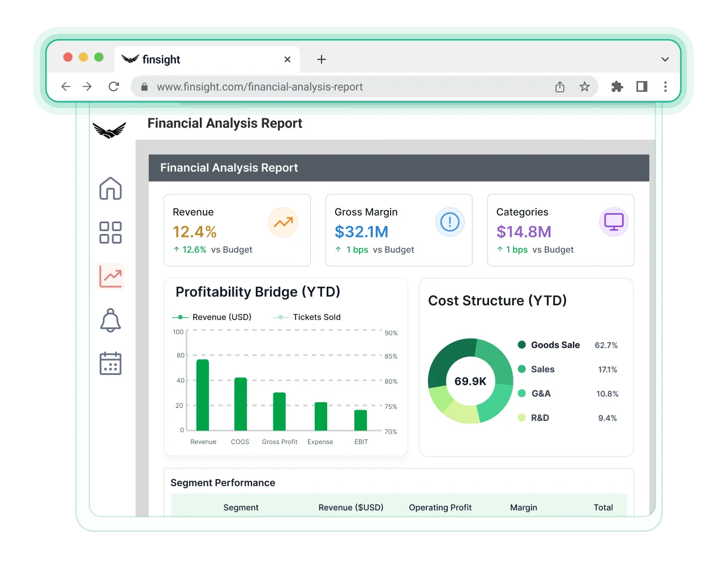Select the analytics chart sidebar icon

click(x=111, y=276)
